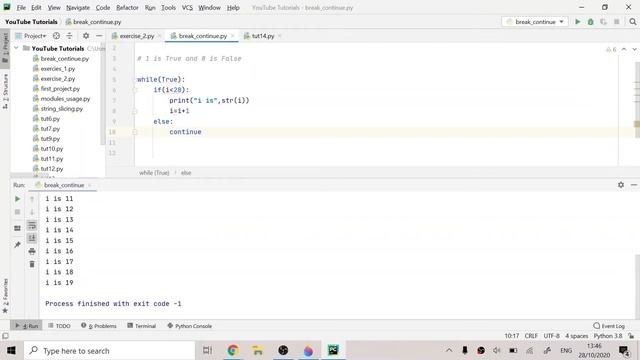Open the Navigate menu
Viewport: 640px width, 360px height.
[78, 7]
